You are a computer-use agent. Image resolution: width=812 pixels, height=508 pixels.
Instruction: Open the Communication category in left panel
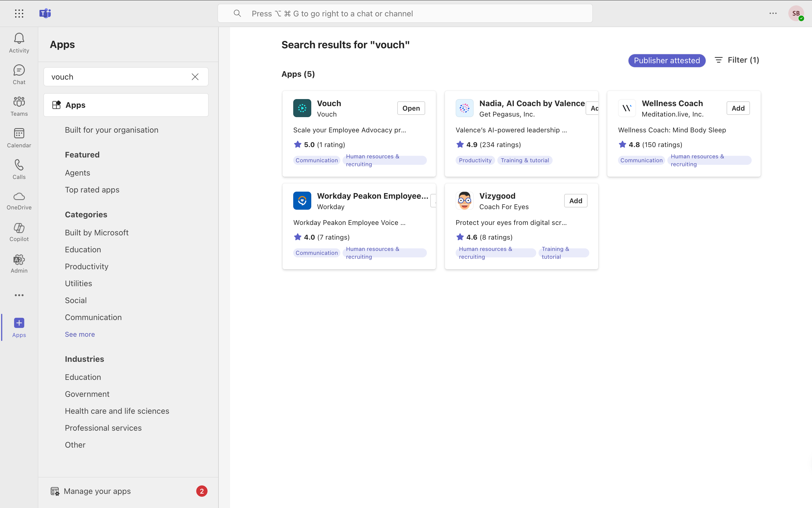tap(93, 317)
